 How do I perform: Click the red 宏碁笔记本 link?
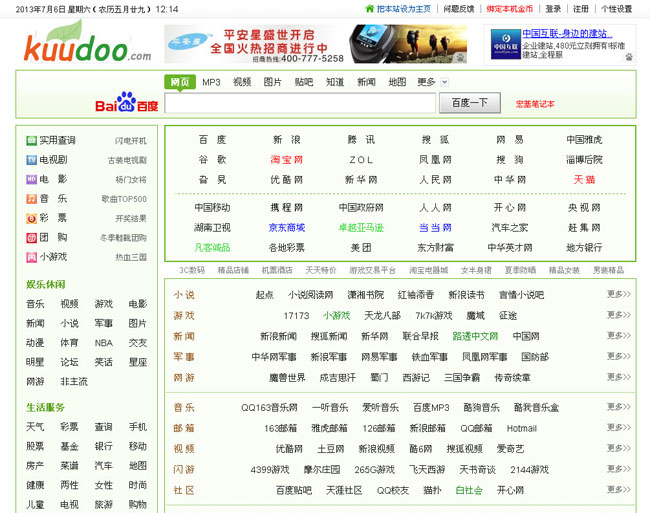535,104
